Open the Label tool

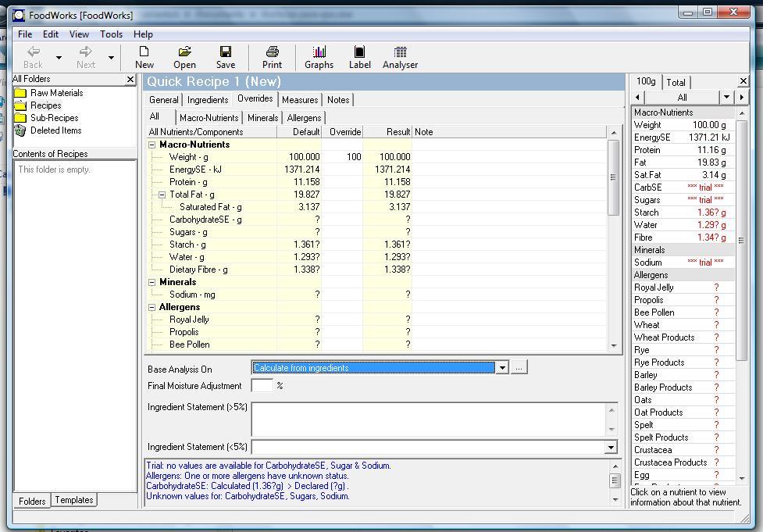click(359, 56)
